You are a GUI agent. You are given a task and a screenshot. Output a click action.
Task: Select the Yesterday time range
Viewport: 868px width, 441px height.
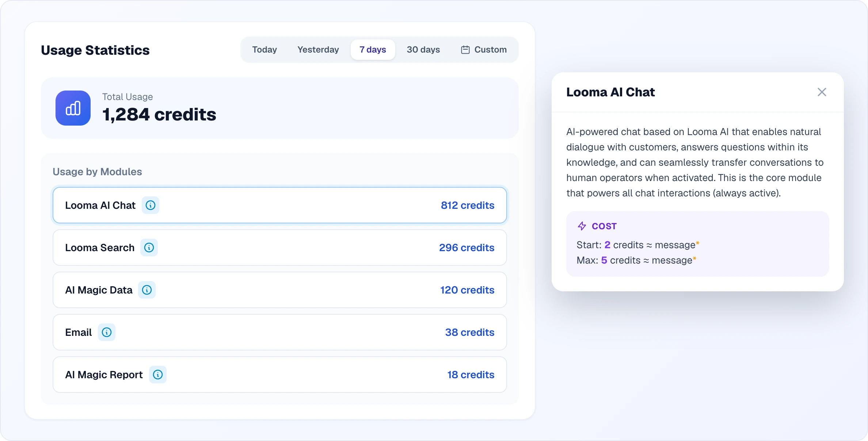click(318, 50)
